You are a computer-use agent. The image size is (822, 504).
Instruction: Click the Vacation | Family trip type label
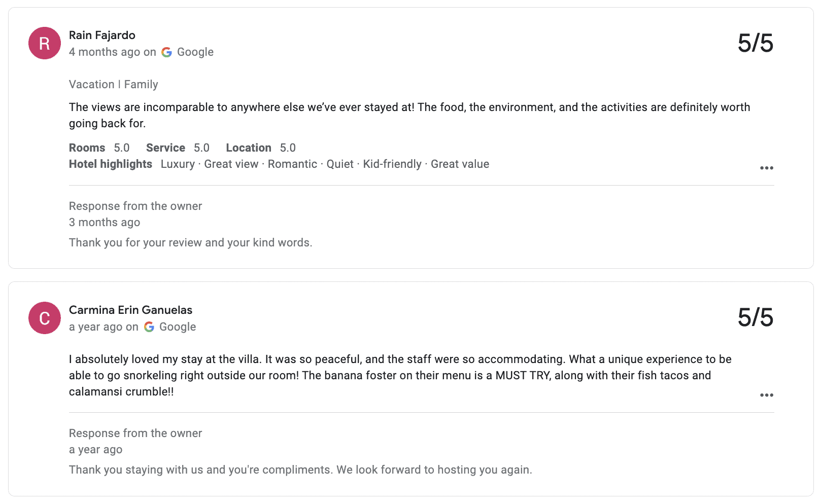(x=113, y=84)
